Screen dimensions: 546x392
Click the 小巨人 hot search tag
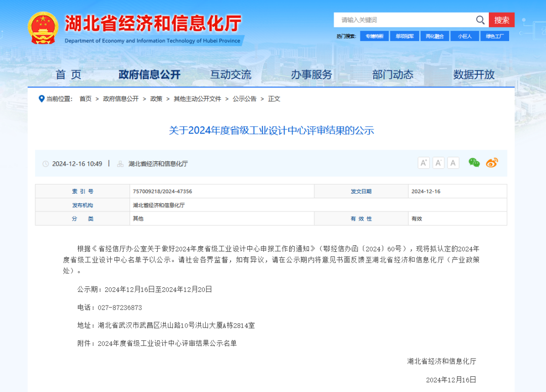tap(465, 36)
